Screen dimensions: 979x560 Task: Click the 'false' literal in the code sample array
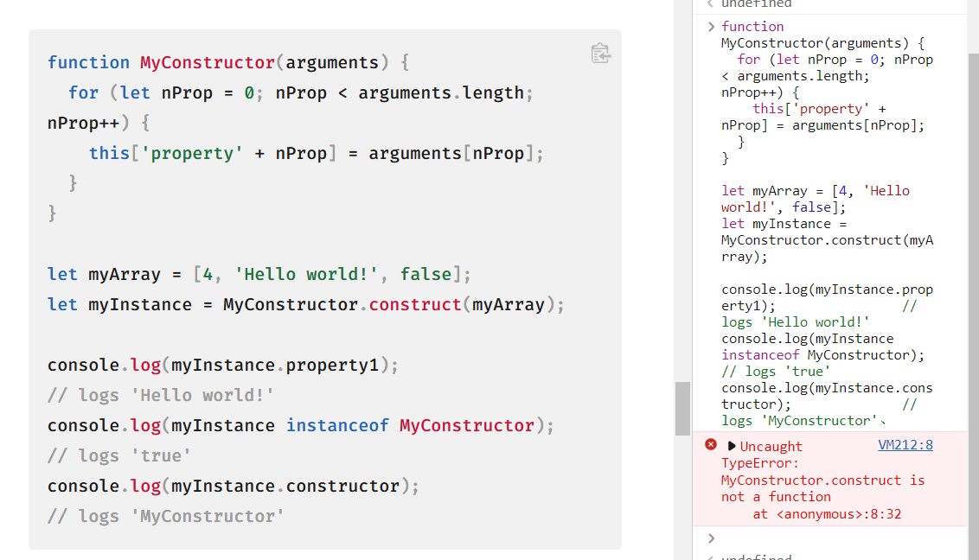426,275
